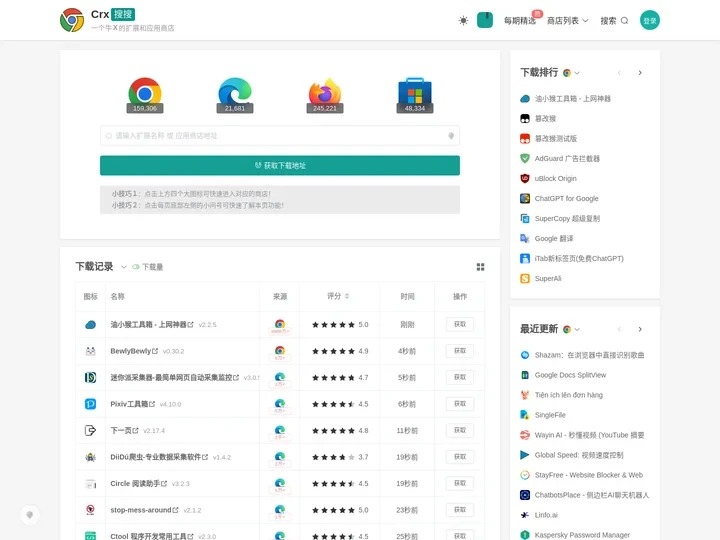Open the Edge store icon showing 21,681

[235, 94]
